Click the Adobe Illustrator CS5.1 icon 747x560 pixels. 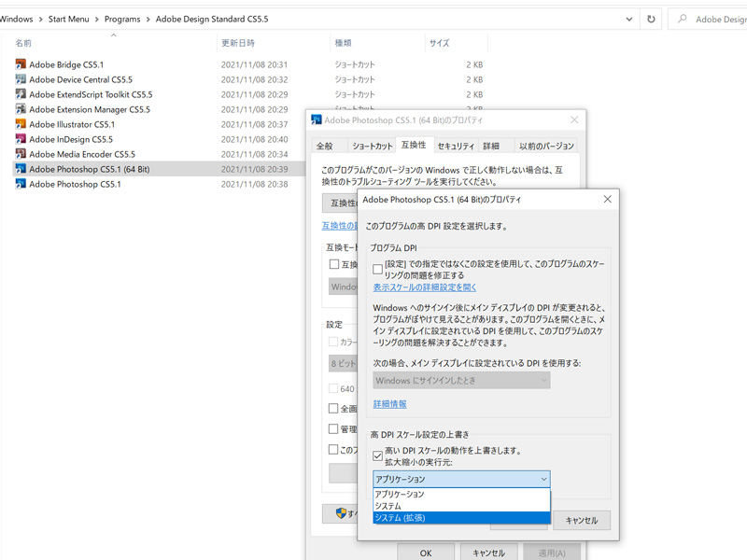pyautogui.click(x=21, y=124)
